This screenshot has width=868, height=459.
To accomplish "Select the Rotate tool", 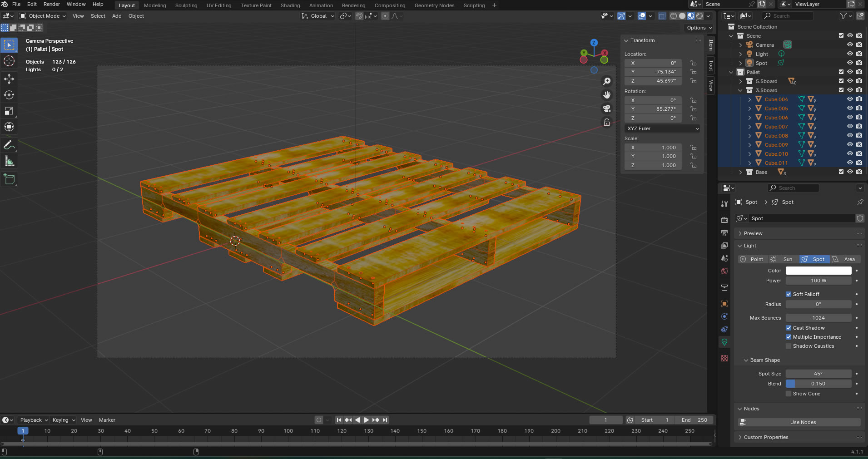I will coord(9,95).
